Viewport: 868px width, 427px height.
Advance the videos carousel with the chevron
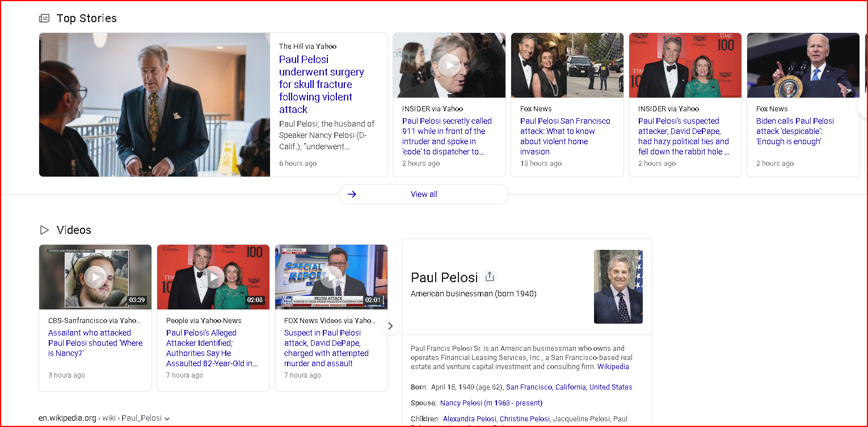(390, 326)
